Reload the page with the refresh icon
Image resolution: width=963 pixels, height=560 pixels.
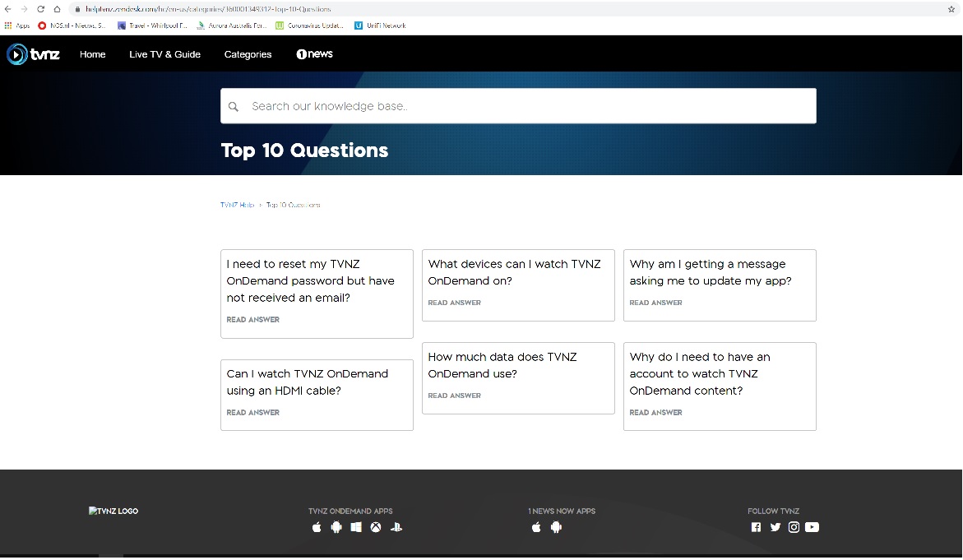(40, 9)
